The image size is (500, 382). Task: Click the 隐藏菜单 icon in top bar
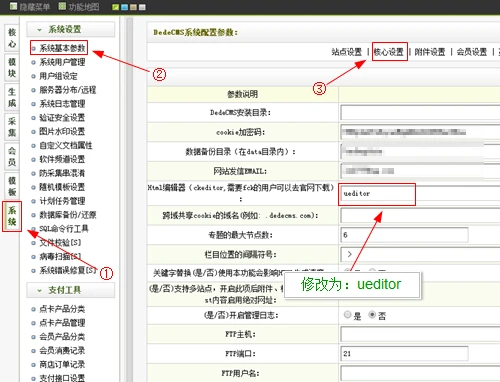(x=13, y=6)
